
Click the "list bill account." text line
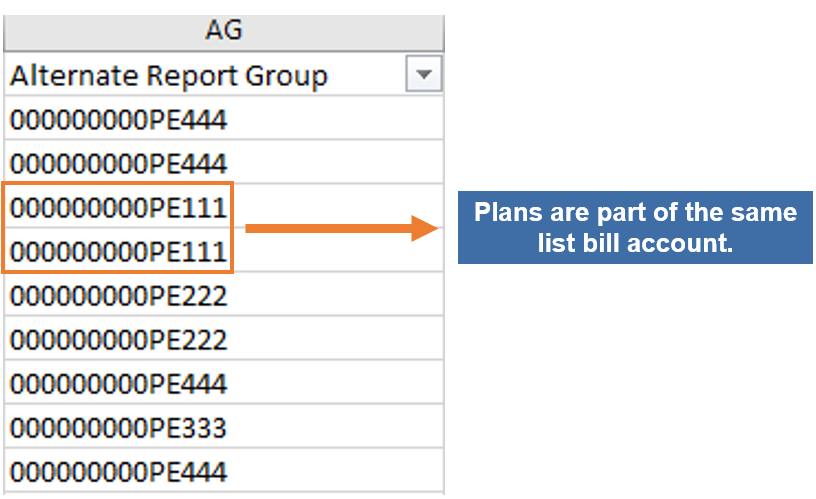click(635, 242)
